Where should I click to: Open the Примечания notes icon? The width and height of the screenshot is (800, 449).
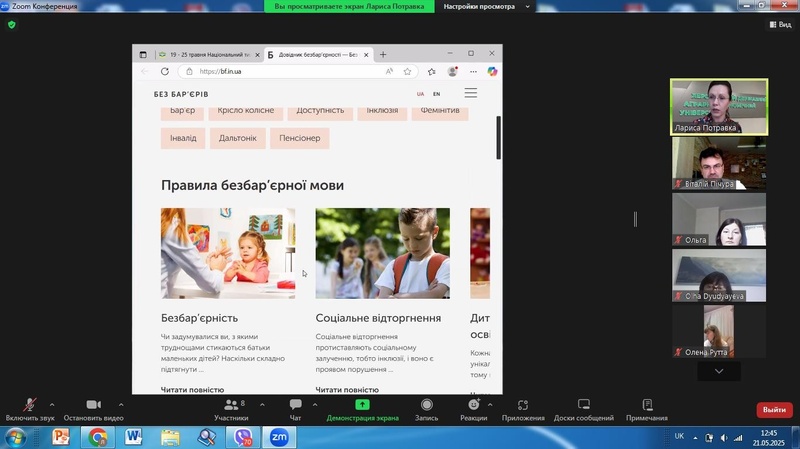(x=647, y=405)
